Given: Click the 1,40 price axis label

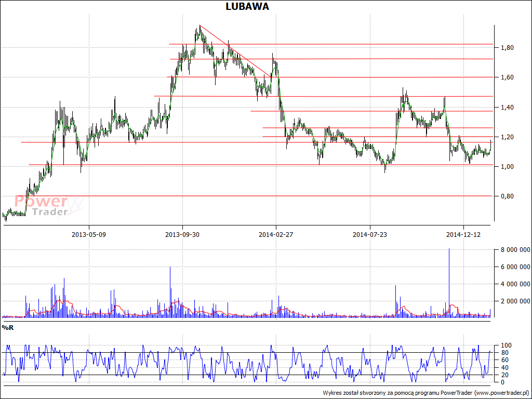Looking at the screenshot, I should pos(507,108).
